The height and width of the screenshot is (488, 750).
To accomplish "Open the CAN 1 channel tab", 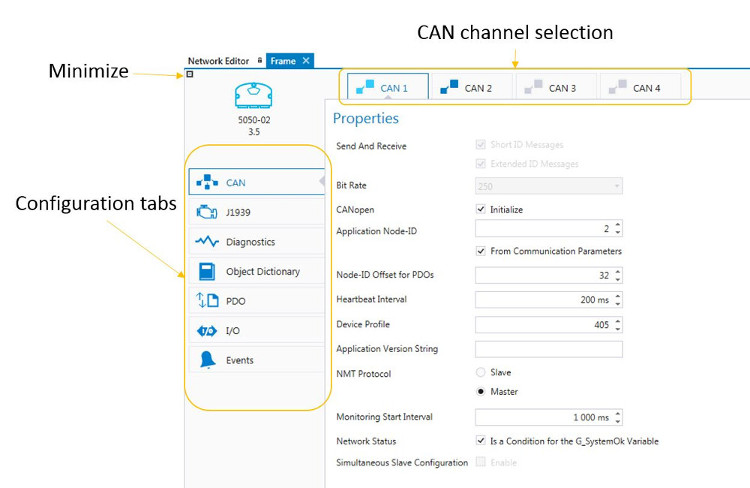I will (387, 87).
